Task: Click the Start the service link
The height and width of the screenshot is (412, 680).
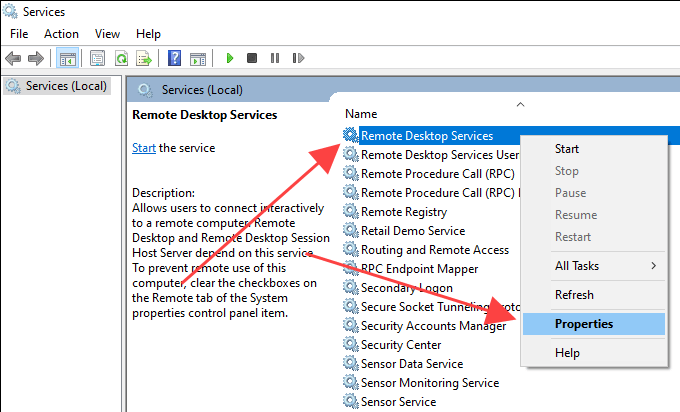Action: tap(144, 148)
